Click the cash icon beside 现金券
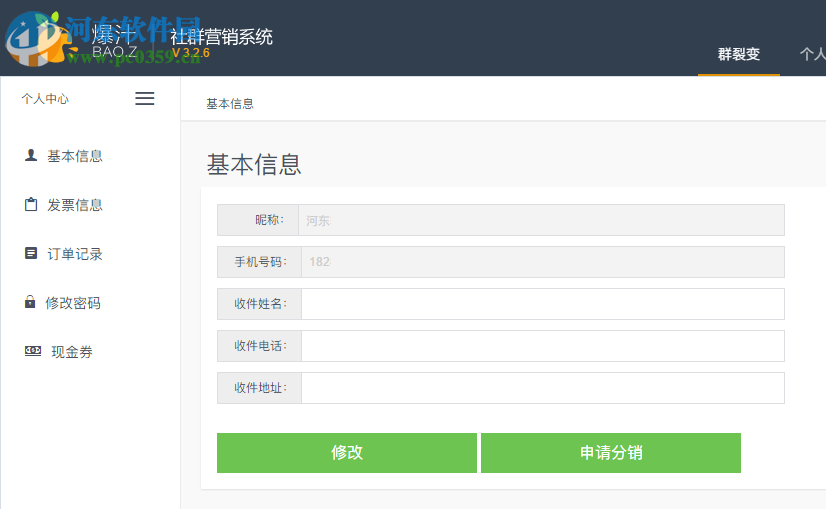Image resolution: width=826 pixels, height=509 pixels. tap(33, 351)
